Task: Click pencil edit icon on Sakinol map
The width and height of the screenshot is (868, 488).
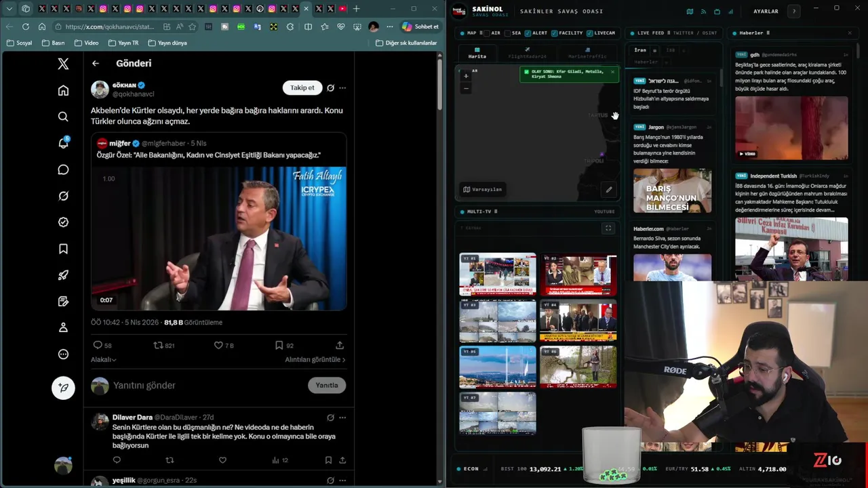Action: click(x=609, y=190)
